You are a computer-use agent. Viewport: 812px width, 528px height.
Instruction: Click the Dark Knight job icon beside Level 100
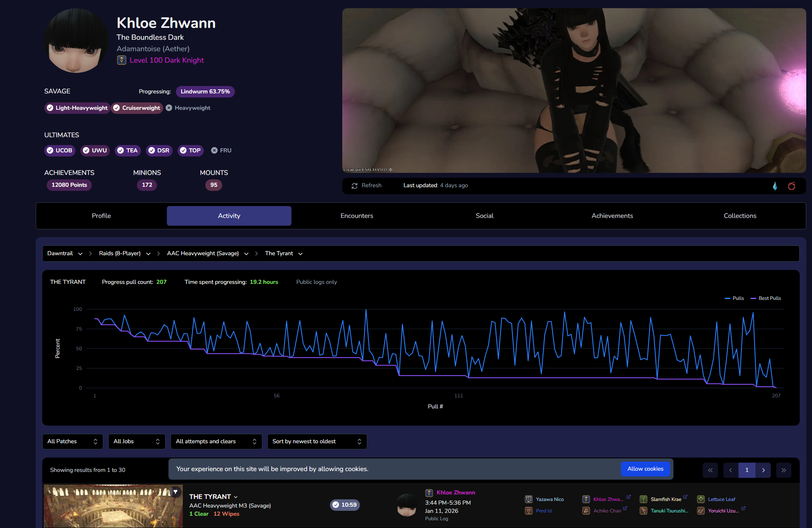pos(121,60)
